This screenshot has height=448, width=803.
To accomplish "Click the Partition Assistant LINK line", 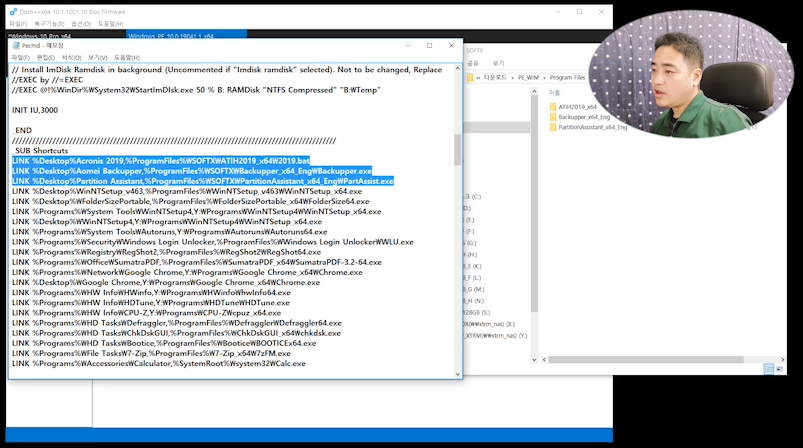I will (203, 181).
